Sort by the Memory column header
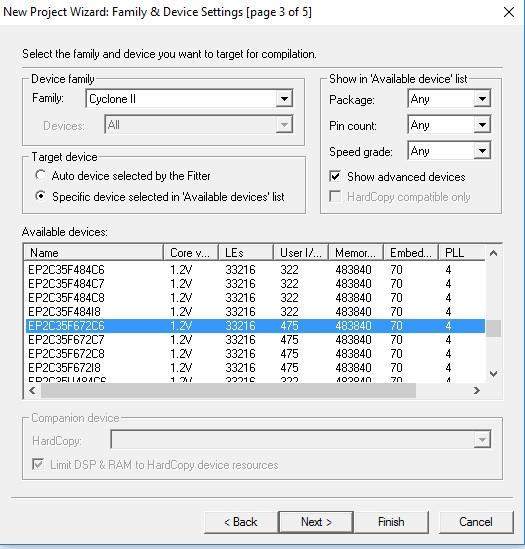The image size is (525, 549). click(x=355, y=252)
